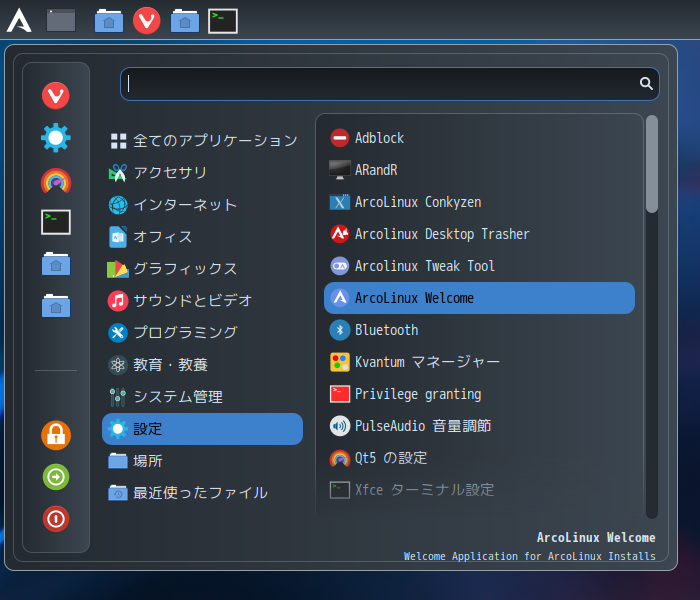Select the インターネット category
Viewport: 700px width, 600px height.
click(202, 205)
